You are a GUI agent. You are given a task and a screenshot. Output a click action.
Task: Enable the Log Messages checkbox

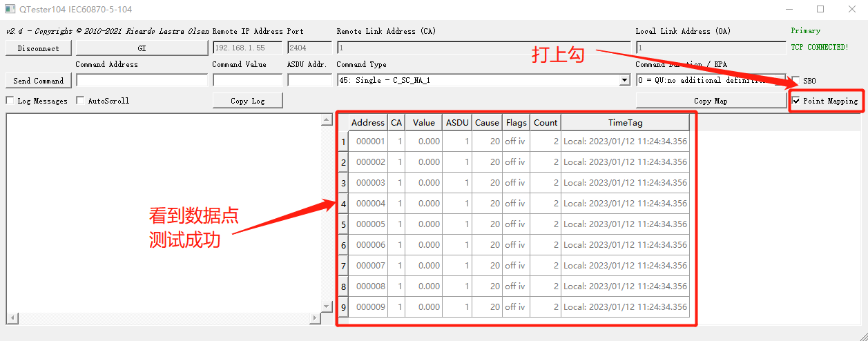(x=10, y=101)
